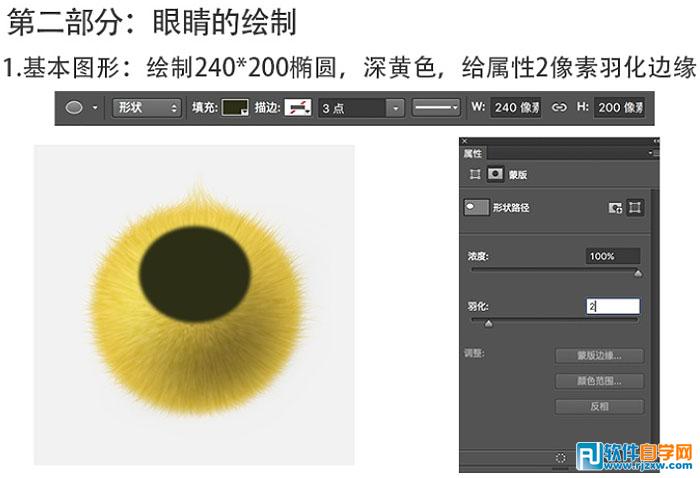Click the 填充 fill color swatch

click(x=235, y=108)
